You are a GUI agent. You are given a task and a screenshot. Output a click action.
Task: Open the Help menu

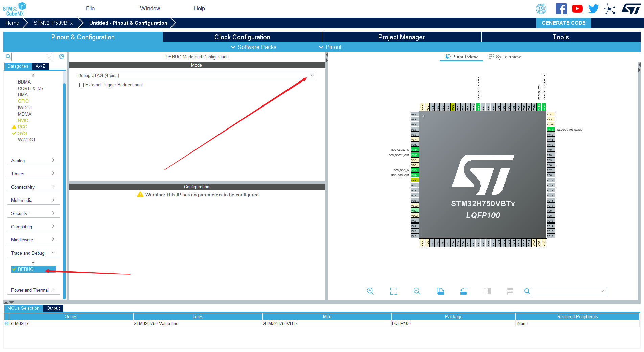pos(199,8)
